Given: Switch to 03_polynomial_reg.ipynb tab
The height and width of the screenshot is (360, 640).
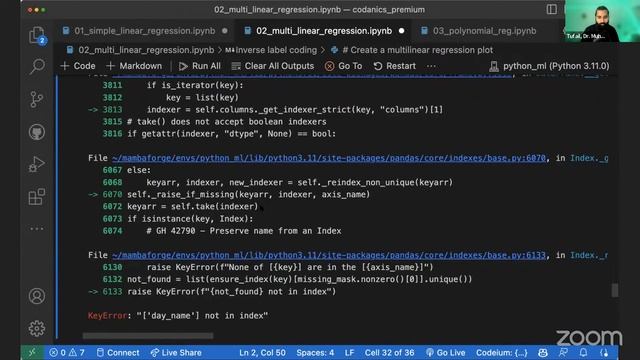Looking at the screenshot, I should 484,31.
